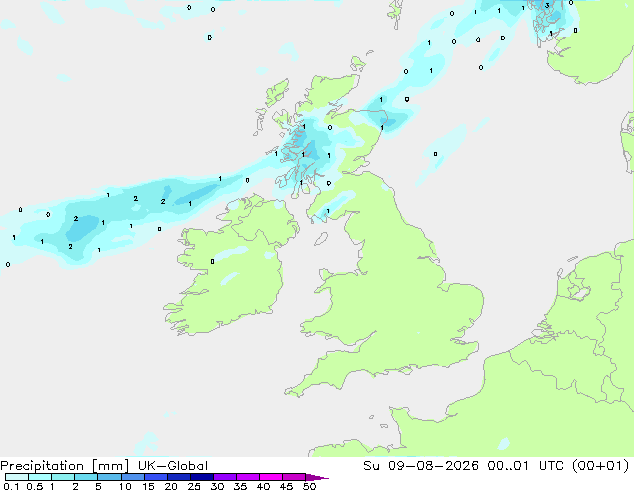Screen dimensions: 634x490
Task: Click the "UK-Global" model label
Action: [173, 466]
